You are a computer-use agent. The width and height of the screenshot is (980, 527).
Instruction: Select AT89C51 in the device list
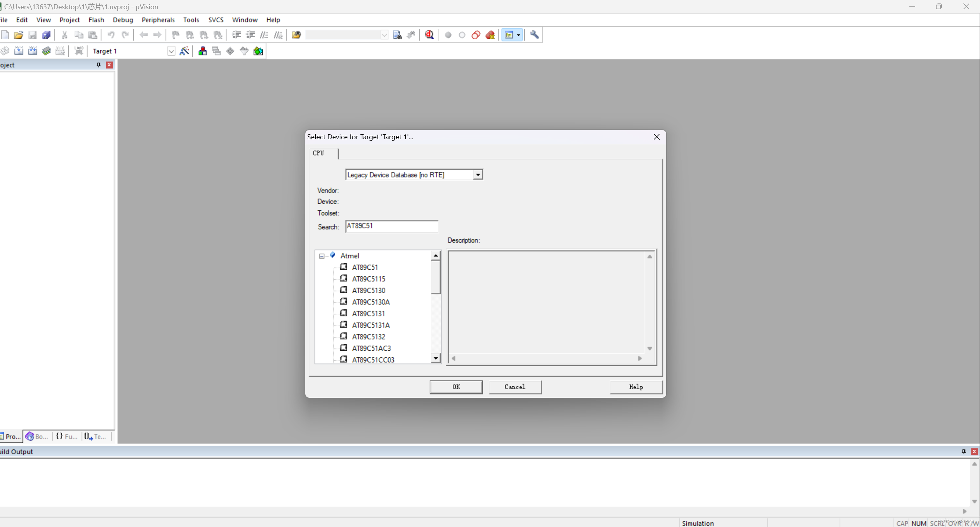(x=365, y=267)
